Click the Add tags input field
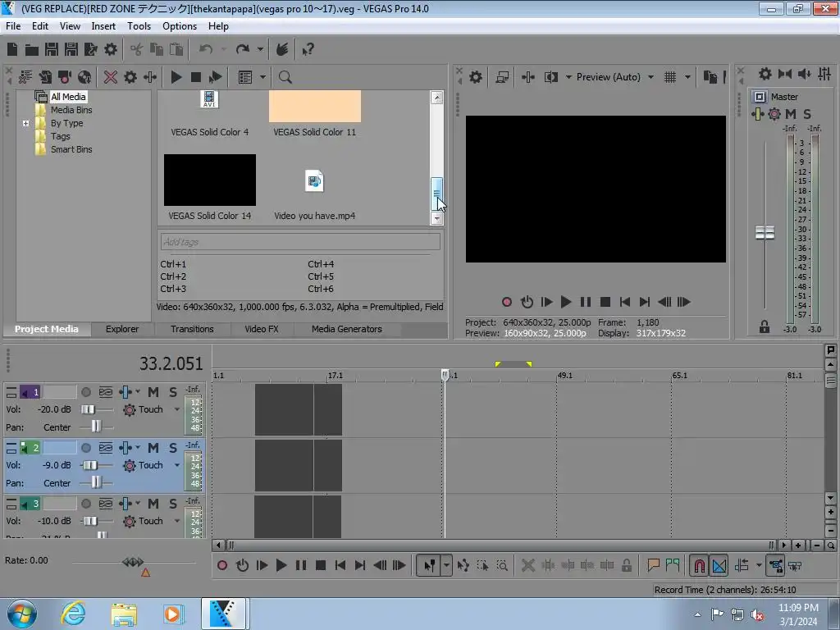Viewport: 840px width, 630px height. pos(300,242)
